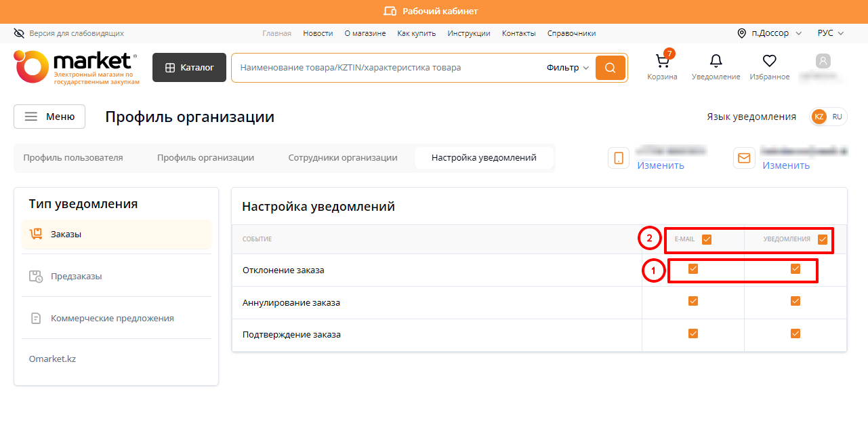868x425 pixels.
Task: Select Предзаказы notification type
Action: (x=76, y=277)
